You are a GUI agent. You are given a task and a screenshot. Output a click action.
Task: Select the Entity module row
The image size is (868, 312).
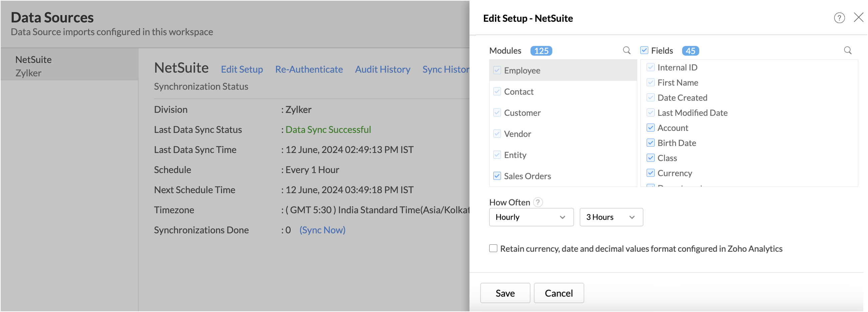click(563, 155)
